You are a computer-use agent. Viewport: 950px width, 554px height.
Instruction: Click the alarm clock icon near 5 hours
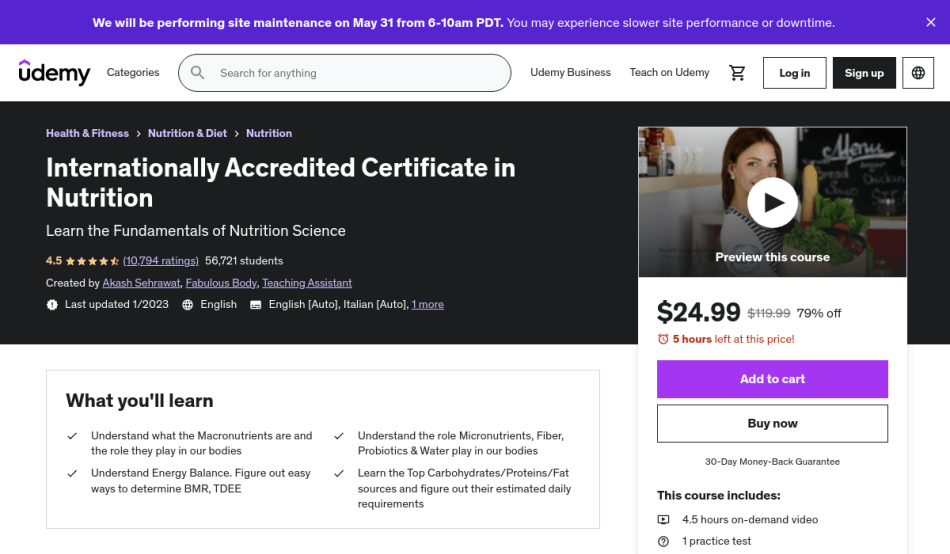click(x=663, y=339)
